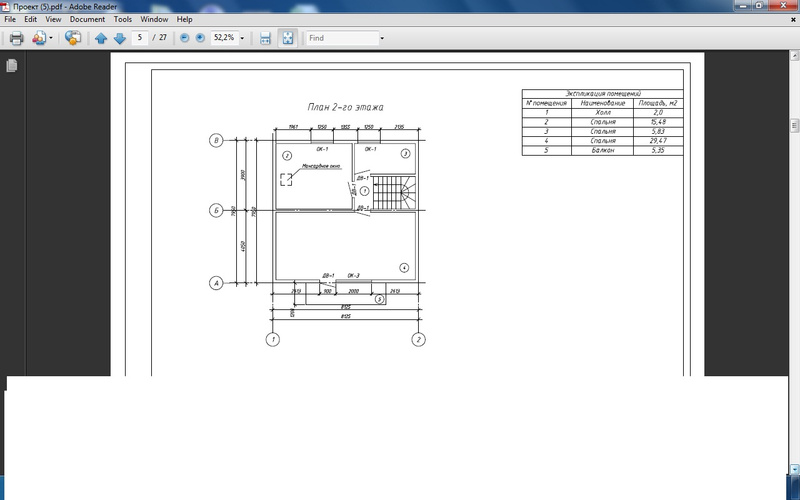Go to previous page with up arrow
The width and height of the screenshot is (800, 500).
[100, 38]
